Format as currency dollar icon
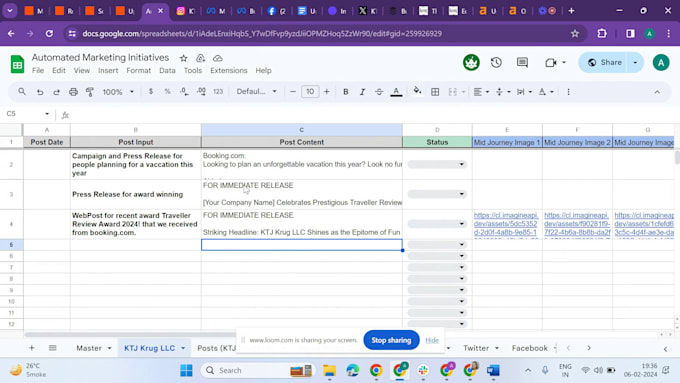This screenshot has height=383, width=680. point(150,92)
